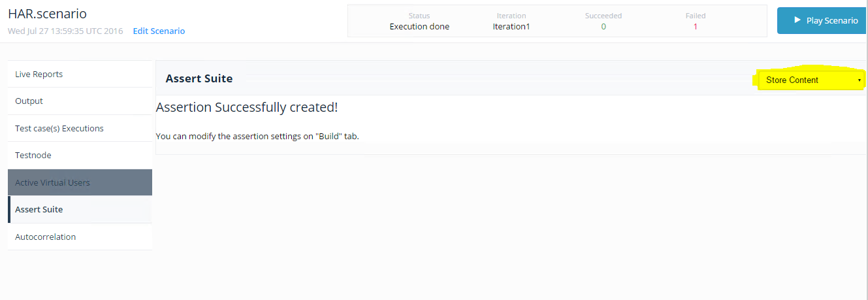Click the HAR.scenario title
Screen dimensions: 868x300
[47, 14]
